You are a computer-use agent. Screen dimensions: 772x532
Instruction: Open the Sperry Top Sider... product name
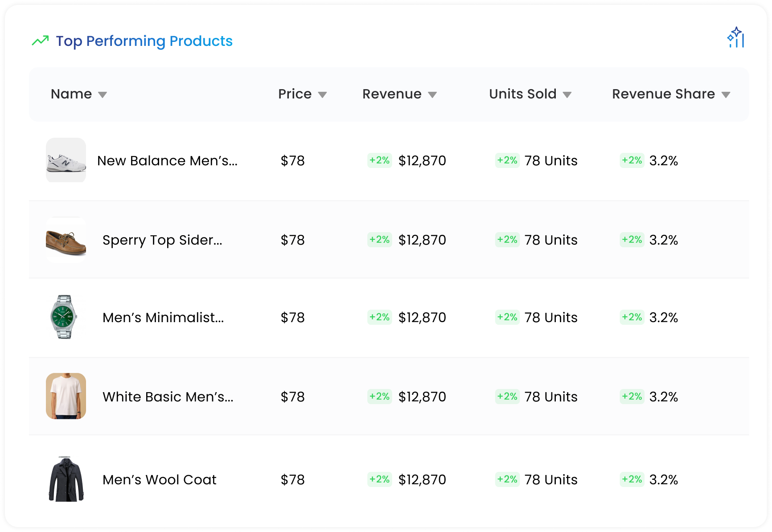162,240
